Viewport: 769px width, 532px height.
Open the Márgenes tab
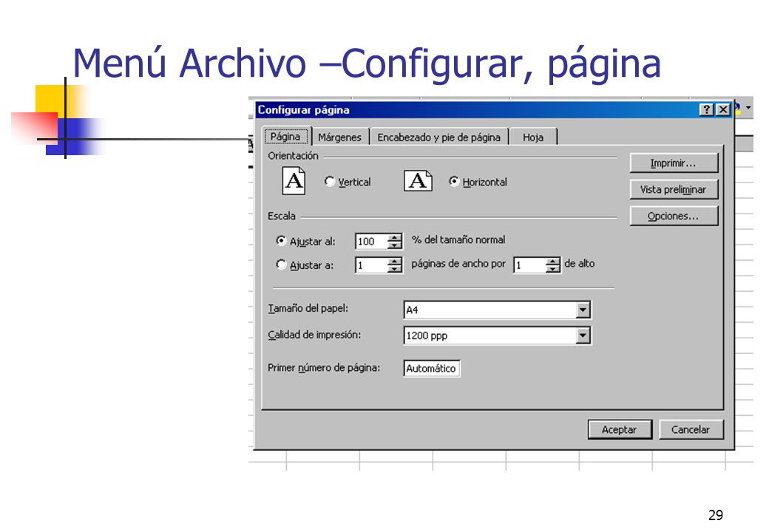pyautogui.click(x=339, y=137)
